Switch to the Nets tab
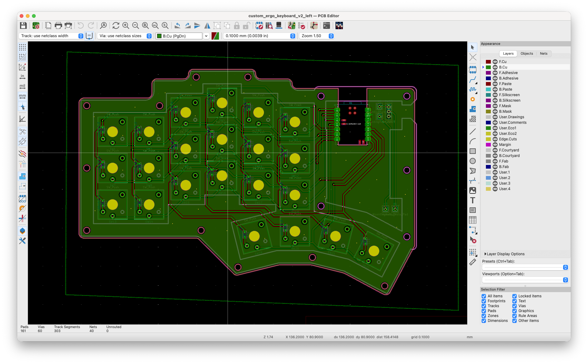This screenshot has width=588, height=364. (x=543, y=53)
